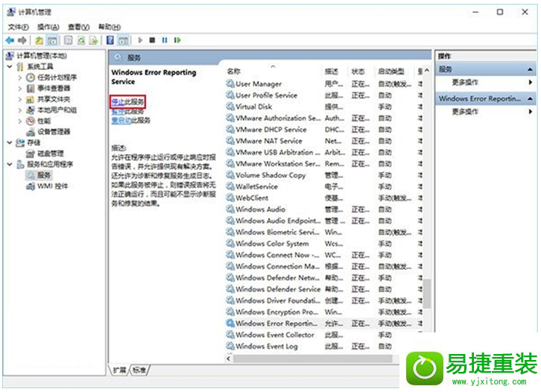Select Windows Error Reporting service row
Image resolution: width=541 pixels, height=392 pixels.
(x=323, y=323)
